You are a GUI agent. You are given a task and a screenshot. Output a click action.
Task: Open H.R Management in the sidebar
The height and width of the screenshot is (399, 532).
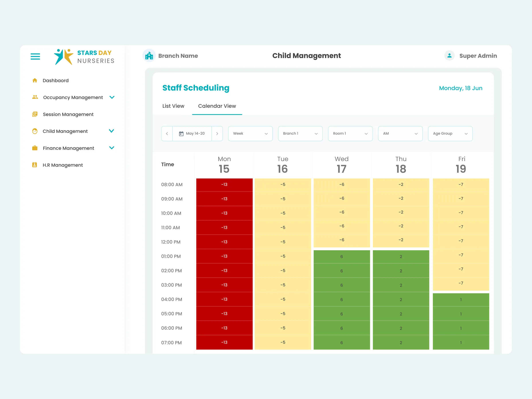pyautogui.click(x=63, y=165)
